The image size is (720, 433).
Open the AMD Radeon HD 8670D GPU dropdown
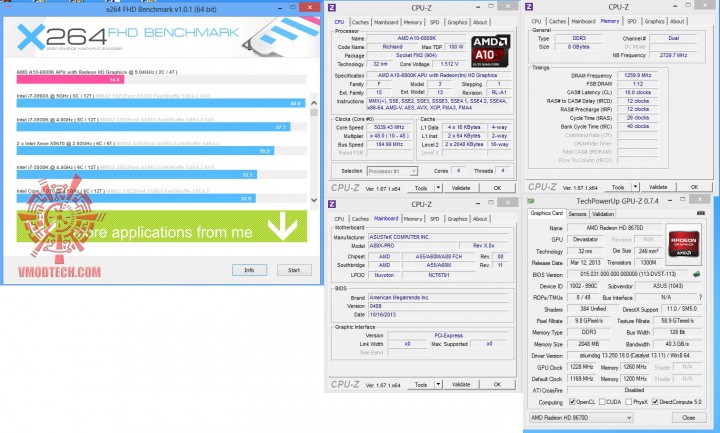pyautogui.click(x=581, y=418)
